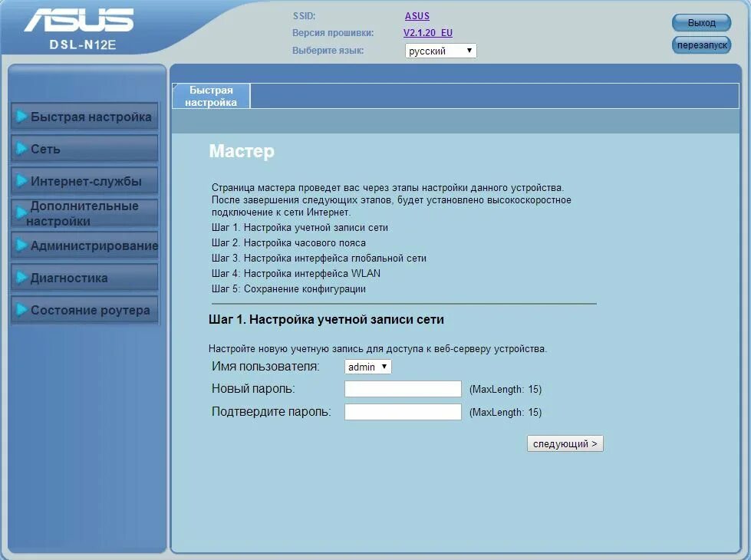Open the ASUS SSID link
751x560 pixels.
coord(417,16)
